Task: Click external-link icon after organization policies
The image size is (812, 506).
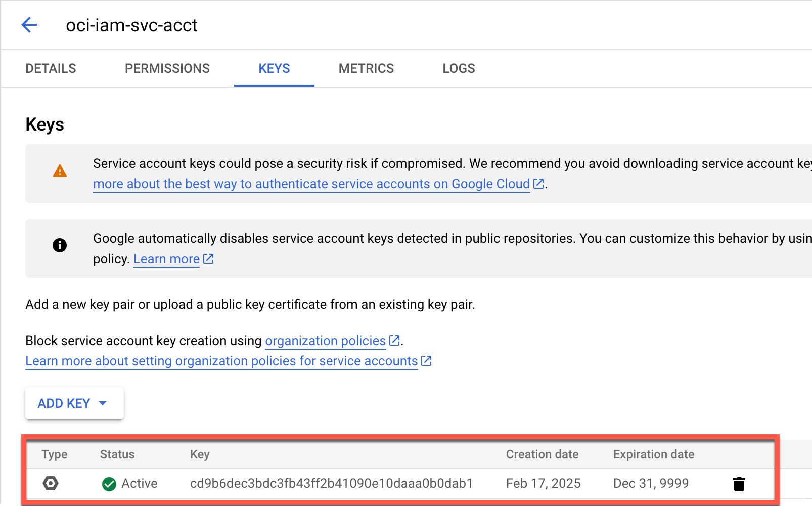Action: (x=394, y=341)
